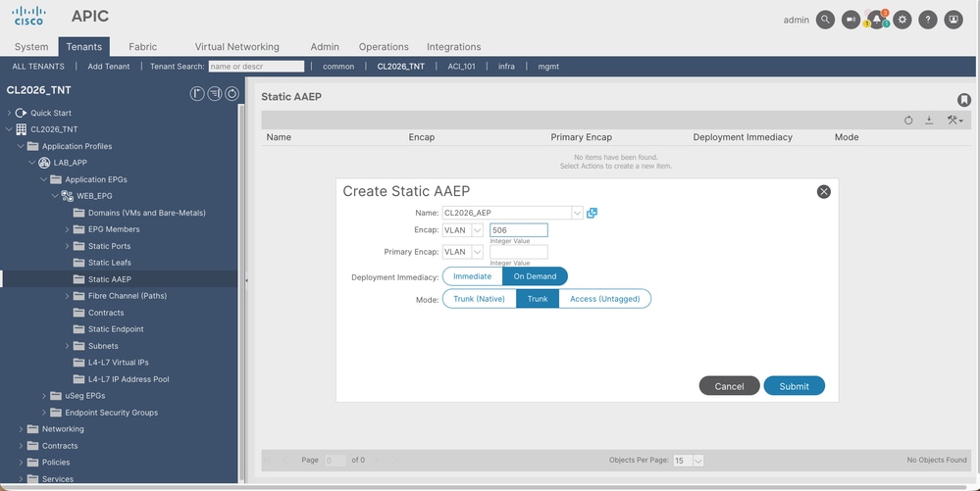Image resolution: width=980 pixels, height=491 pixels.
Task: Switch to the Integrations tab
Action: tap(454, 47)
